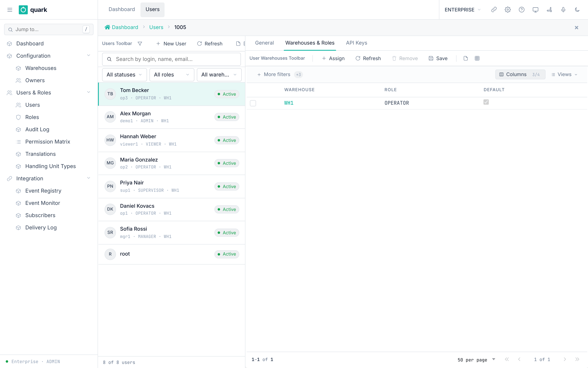Open Warehouses in sidebar
The width and height of the screenshot is (588, 368).
click(41, 68)
